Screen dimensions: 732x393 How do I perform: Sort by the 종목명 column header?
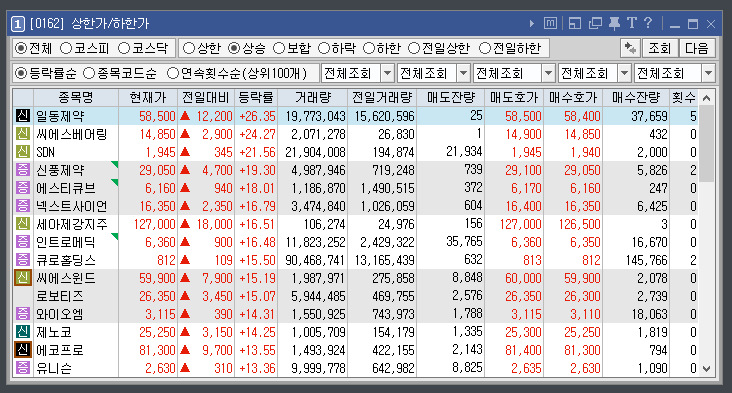(76, 98)
